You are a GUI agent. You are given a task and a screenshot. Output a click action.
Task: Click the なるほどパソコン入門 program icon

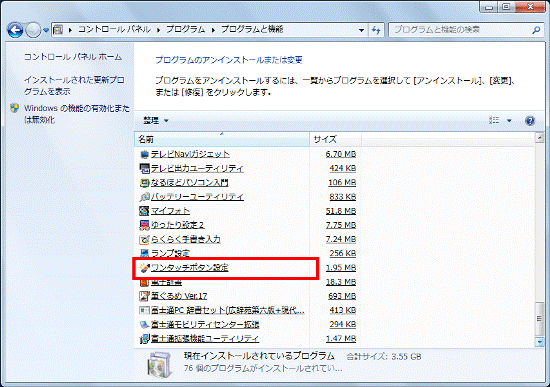click(x=144, y=182)
